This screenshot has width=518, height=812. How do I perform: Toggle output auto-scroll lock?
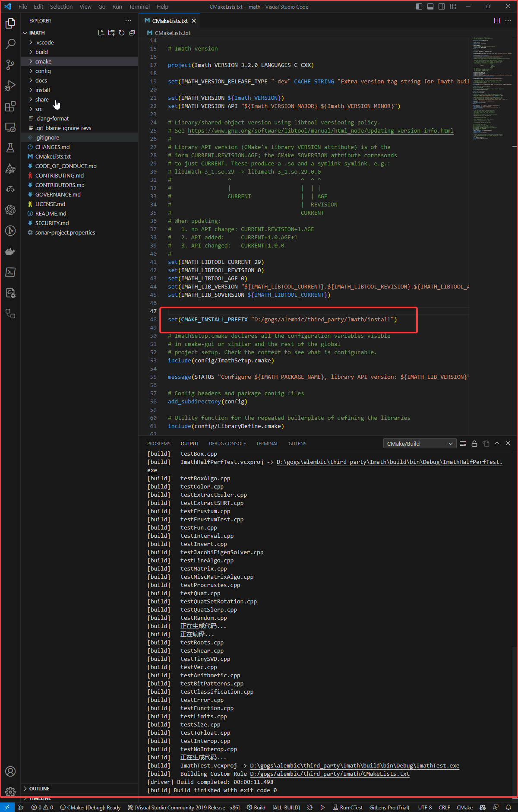click(474, 444)
